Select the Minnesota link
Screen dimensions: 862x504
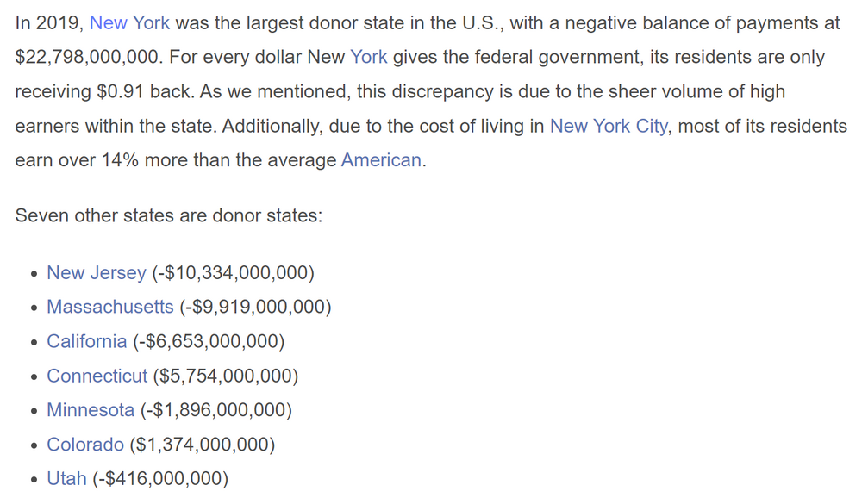click(x=91, y=410)
